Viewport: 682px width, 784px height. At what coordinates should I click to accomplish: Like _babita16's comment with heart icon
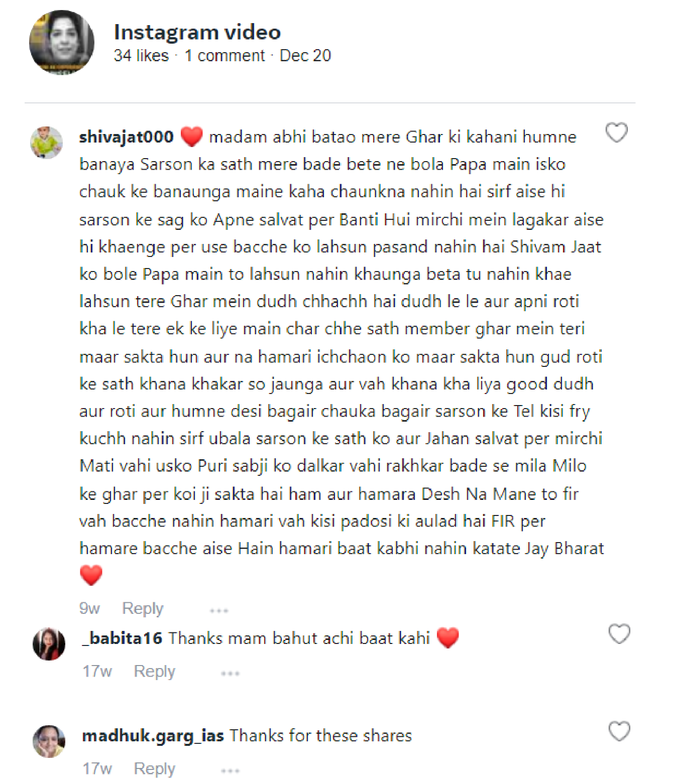pyautogui.click(x=619, y=634)
